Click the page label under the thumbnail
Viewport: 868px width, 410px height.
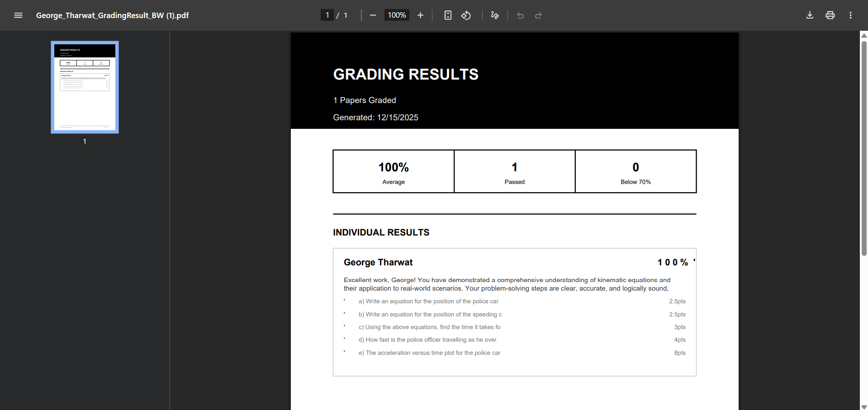coord(85,141)
